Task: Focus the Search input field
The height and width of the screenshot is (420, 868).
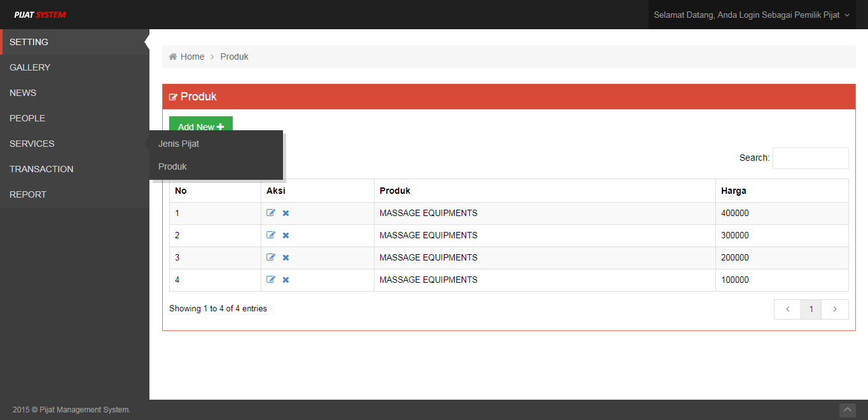Action: pyautogui.click(x=810, y=158)
